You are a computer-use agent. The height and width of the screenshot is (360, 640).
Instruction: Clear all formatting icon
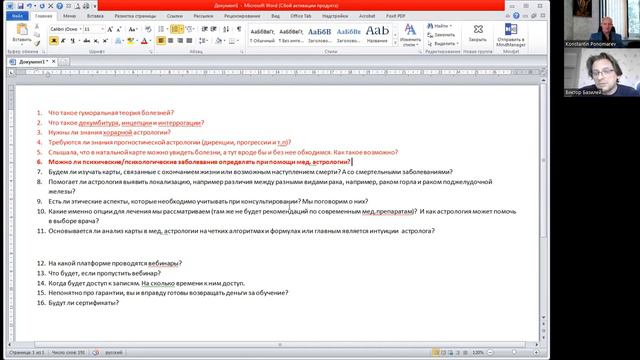click(x=148, y=29)
